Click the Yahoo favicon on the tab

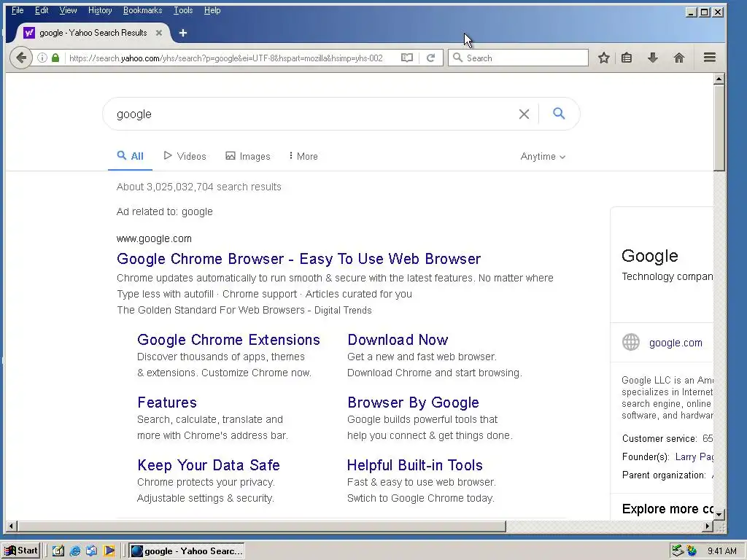(29, 33)
